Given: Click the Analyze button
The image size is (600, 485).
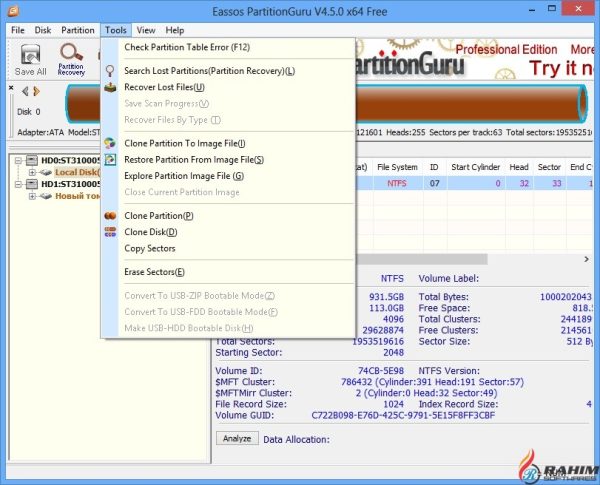Looking at the screenshot, I should click(x=237, y=438).
